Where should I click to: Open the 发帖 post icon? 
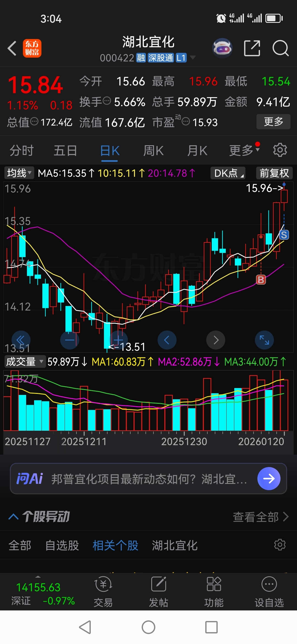pyautogui.click(x=159, y=591)
